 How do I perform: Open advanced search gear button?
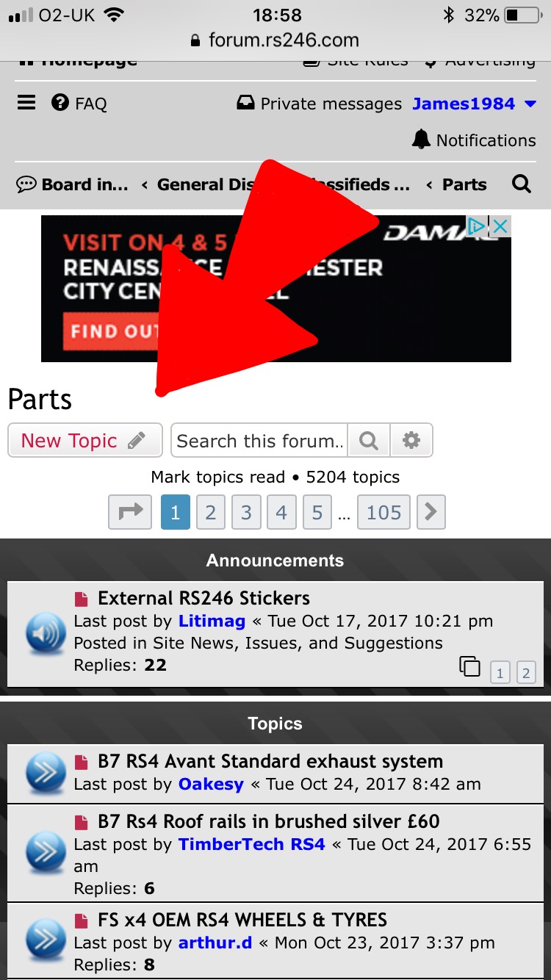click(x=411, y=441)
